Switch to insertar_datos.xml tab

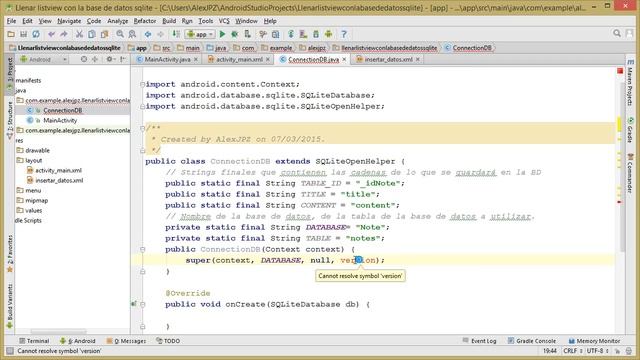(388, 59)
